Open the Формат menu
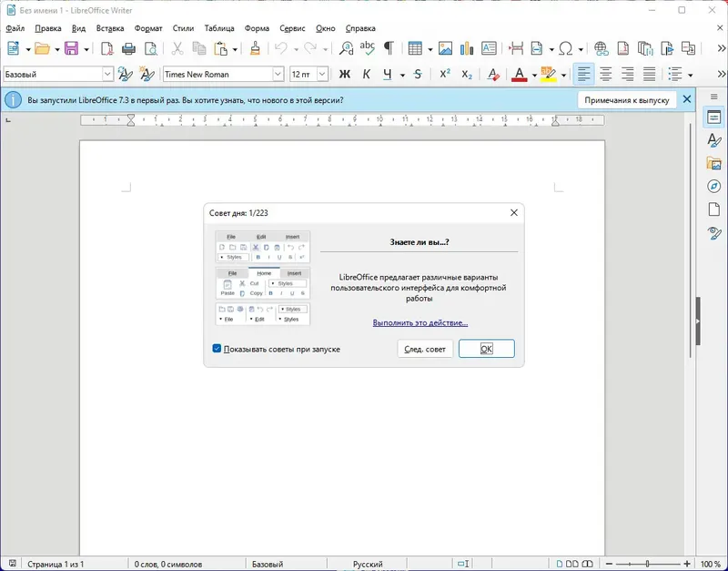Screen dimensions: 728x571 click(148, 28)
